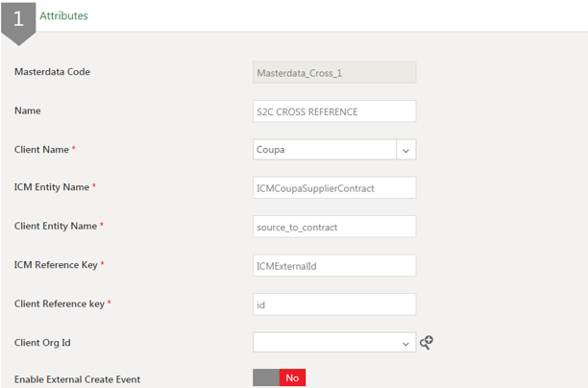The height and width of the screenshot is (388, 588).
Task: Open the Attributes section tab
Action: pyautogui.click(x=62, y=16)
